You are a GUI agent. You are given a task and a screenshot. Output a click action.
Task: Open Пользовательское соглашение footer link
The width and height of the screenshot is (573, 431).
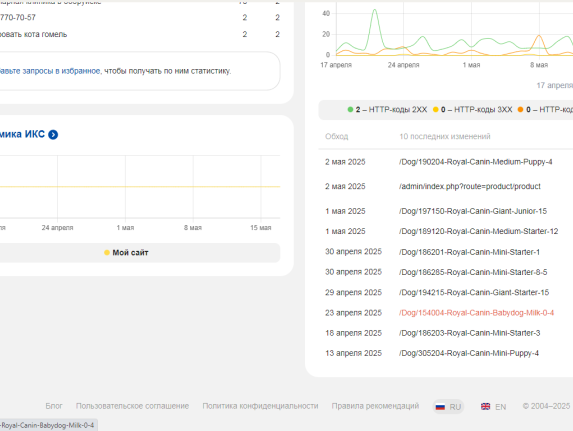pyautogui.click(x=132, y=406)
